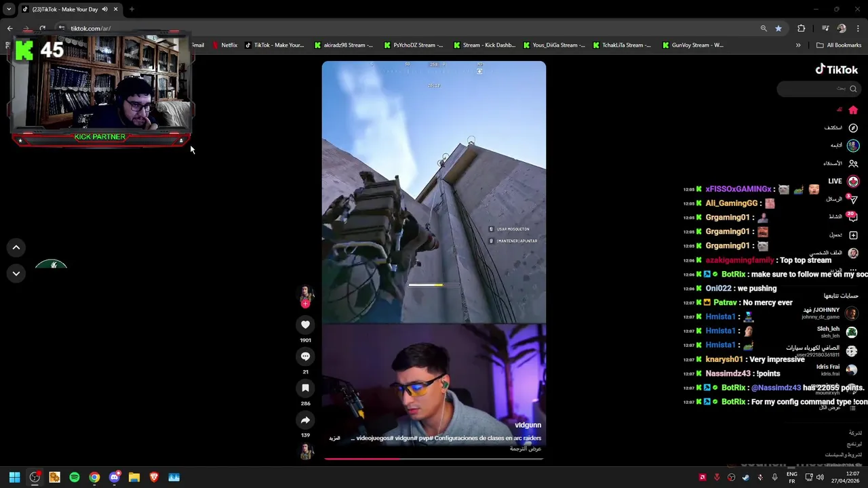
Task: Open Chrome three-dot menu
Action: [859, 28]
